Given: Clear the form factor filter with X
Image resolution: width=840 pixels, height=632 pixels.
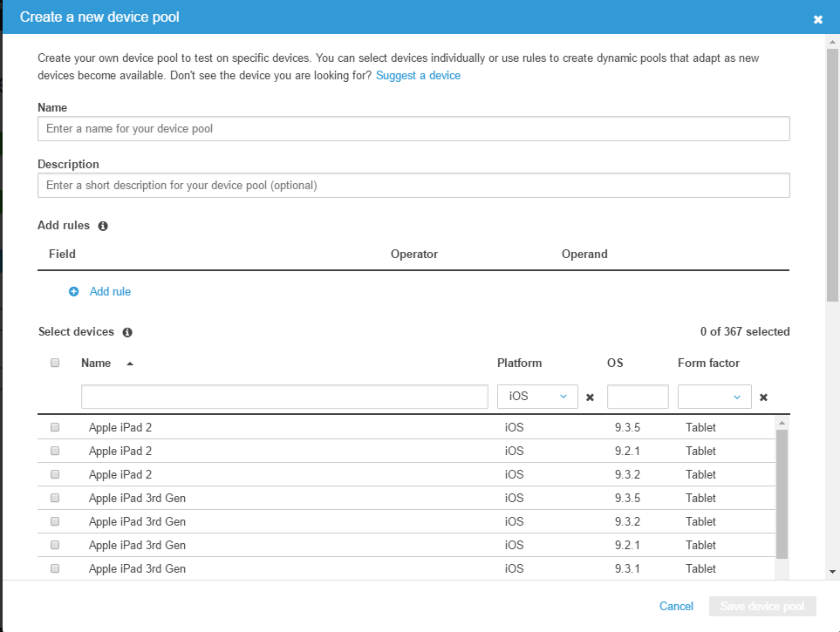Looking at the screenshot, I should coord(763,398).
